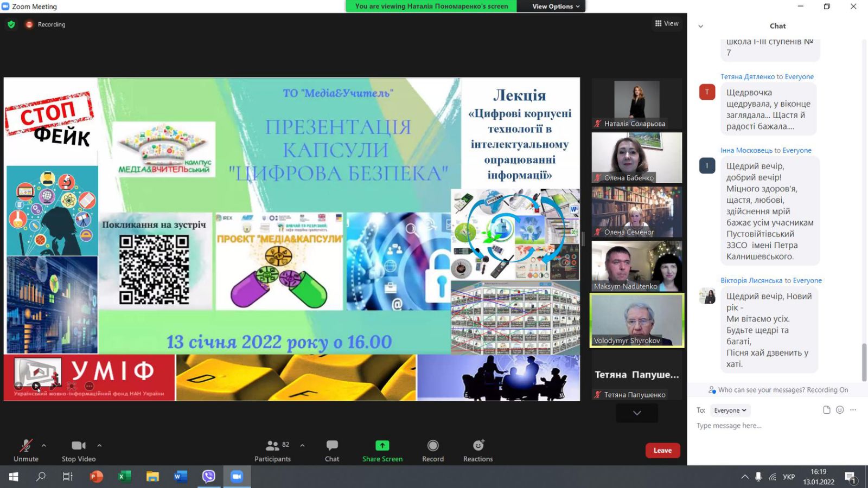Click the red Leave button
Screen dimensions: 868x488
[x=662, y=451]
